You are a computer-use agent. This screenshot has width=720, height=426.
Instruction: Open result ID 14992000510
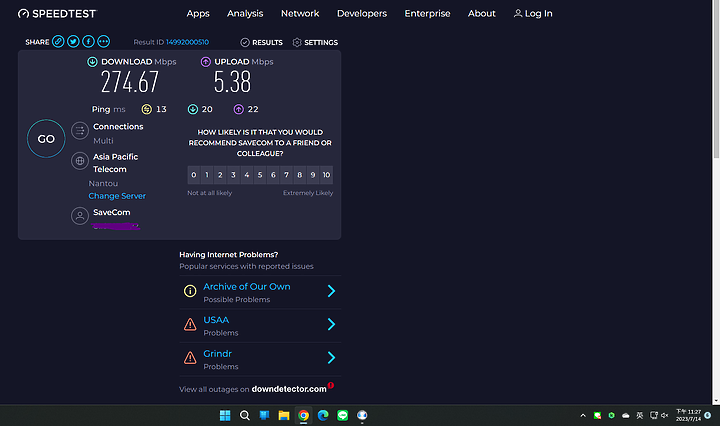click(x=187, y=42)
